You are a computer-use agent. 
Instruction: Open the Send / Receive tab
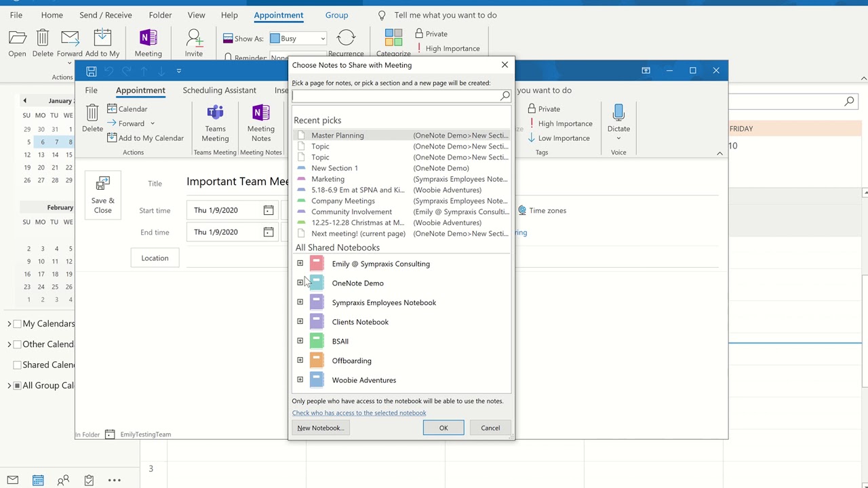coord(106,15)
